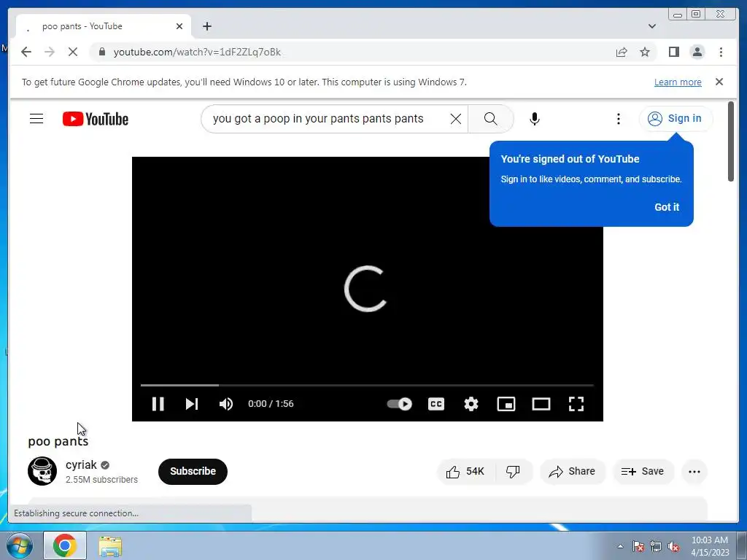Open cyriak channel avatar
This screenshot has height=560, width=747.
pyautogui.click(x=42, y=471)
